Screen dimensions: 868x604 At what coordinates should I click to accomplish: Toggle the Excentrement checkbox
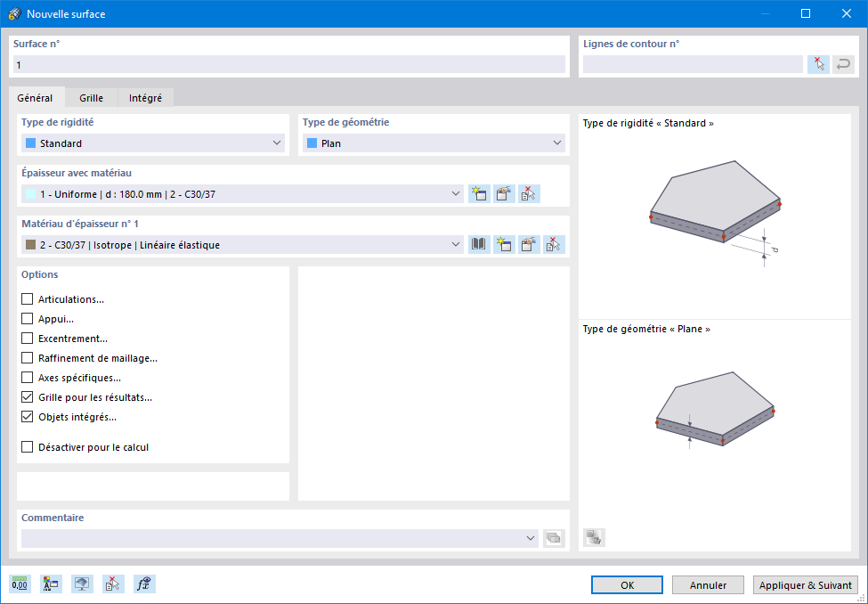(27, 338)
